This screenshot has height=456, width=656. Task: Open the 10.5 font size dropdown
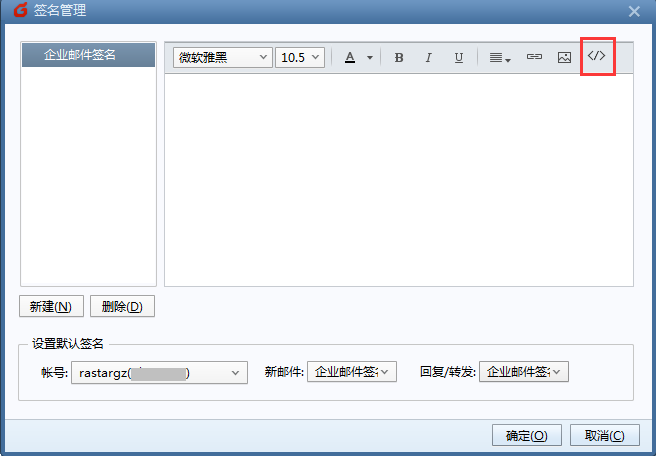click(x=300, y=58)
